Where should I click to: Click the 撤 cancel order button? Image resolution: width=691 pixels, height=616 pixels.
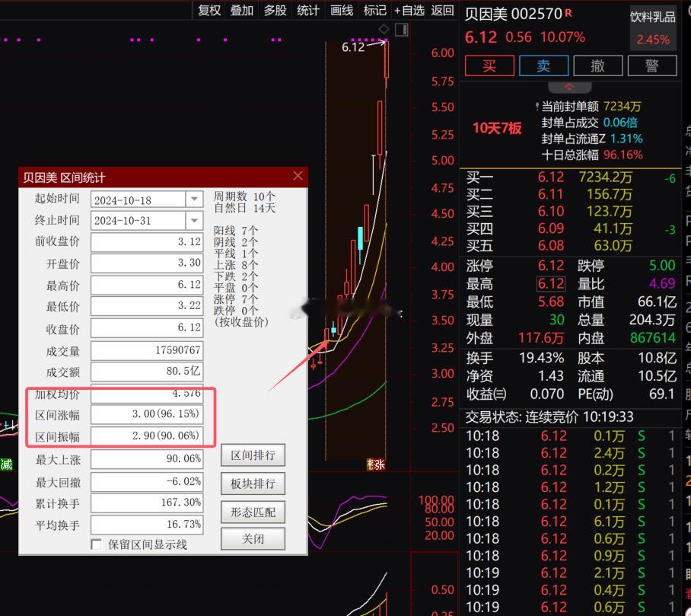597,65
